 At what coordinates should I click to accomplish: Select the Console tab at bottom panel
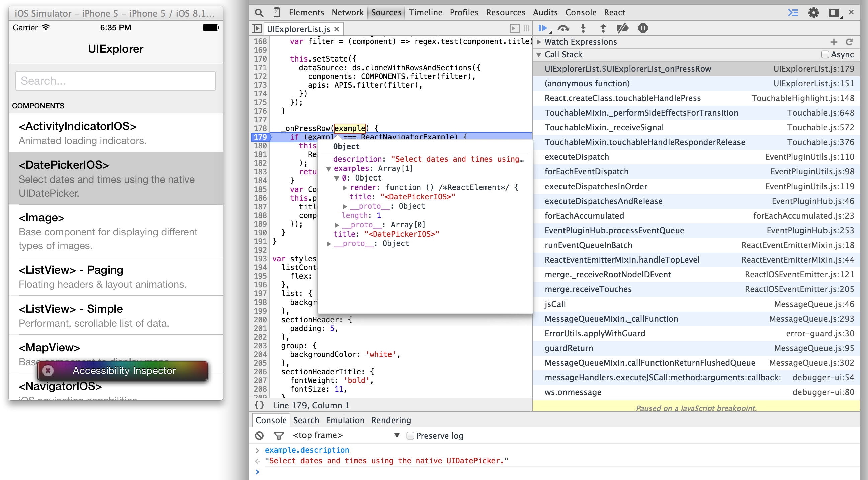(272, 420)
